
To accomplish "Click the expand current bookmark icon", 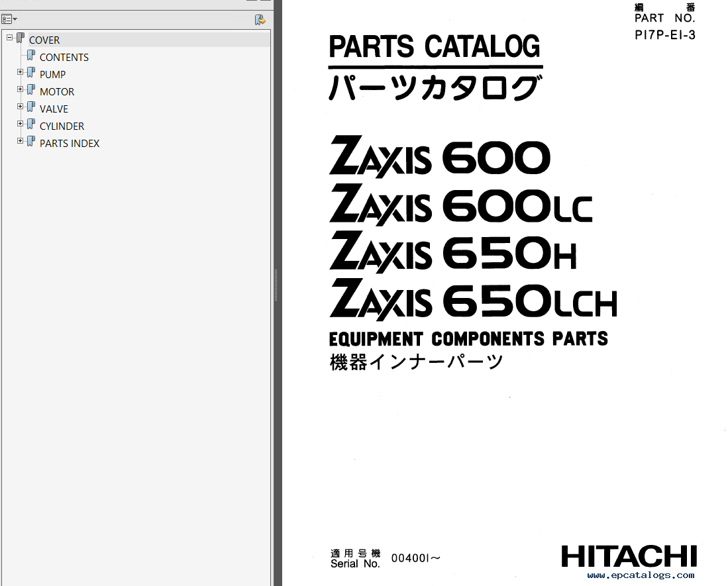I will coord(260,19).
